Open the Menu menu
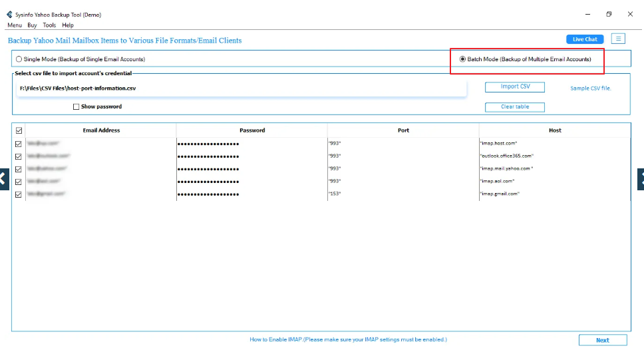Image resolution: width=644 pixels, height=356 pixels. 15,25
